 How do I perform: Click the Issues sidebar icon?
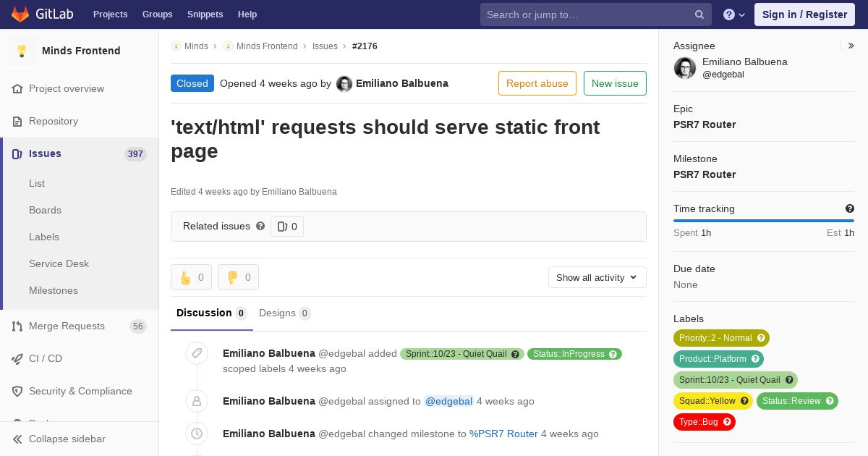[17, 154]
